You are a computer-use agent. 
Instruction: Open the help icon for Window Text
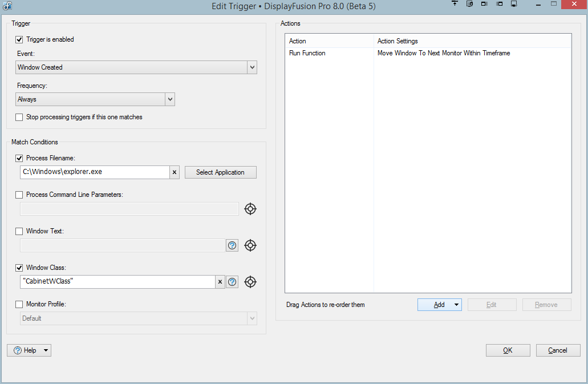click(x=232, y=245)
